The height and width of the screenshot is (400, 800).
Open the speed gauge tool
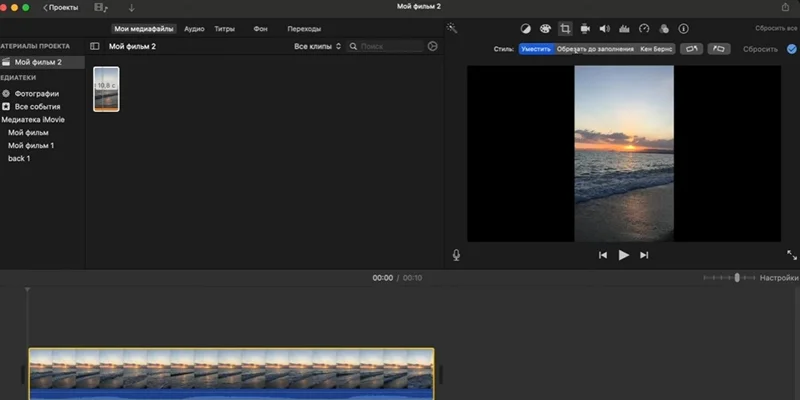click(x=644, y=29)
